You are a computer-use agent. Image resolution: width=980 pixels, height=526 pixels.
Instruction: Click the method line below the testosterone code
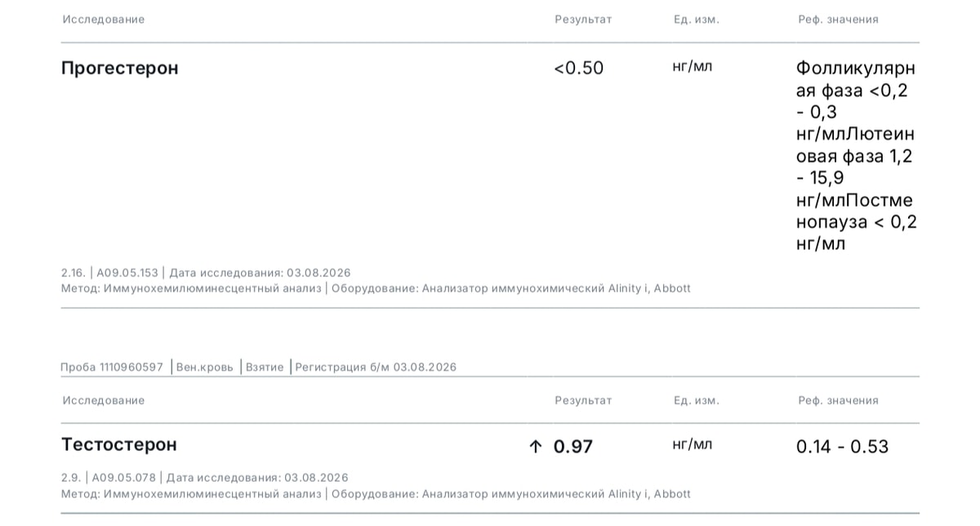(376, 494)
